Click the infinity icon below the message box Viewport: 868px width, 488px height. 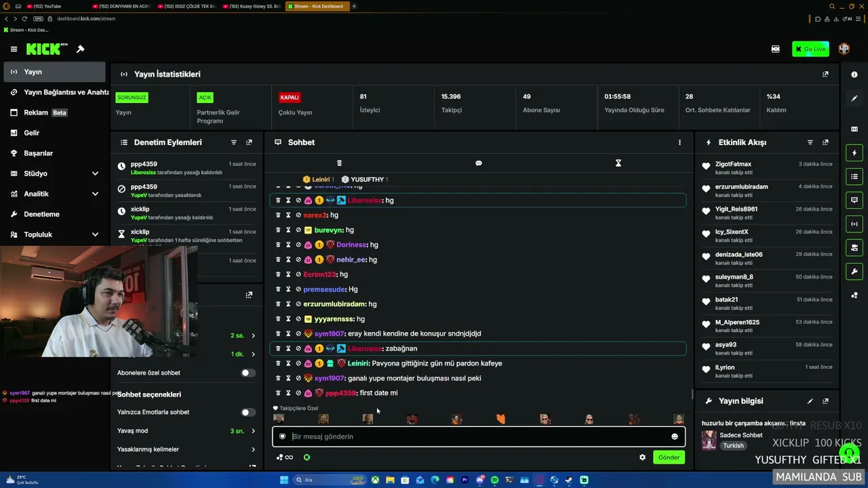[289, 457]
